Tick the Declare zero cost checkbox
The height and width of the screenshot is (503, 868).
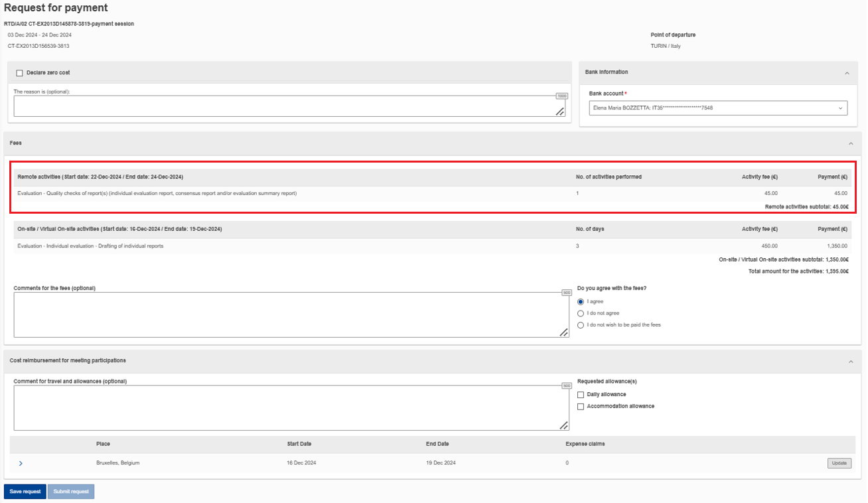tap(20, 73)
